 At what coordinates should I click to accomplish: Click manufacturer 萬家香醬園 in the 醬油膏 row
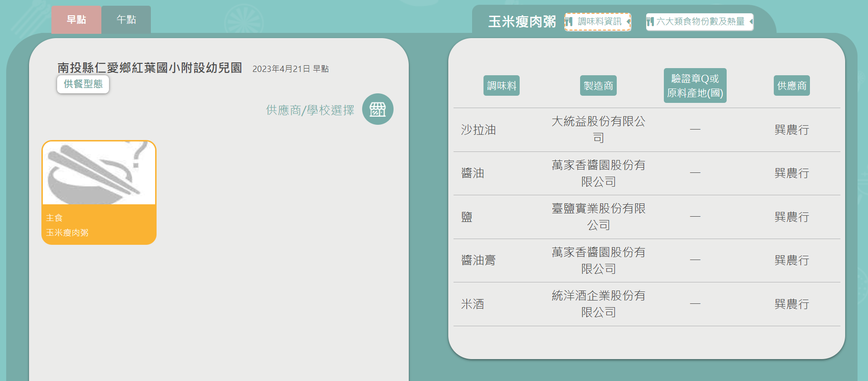(x=598, y=261)
